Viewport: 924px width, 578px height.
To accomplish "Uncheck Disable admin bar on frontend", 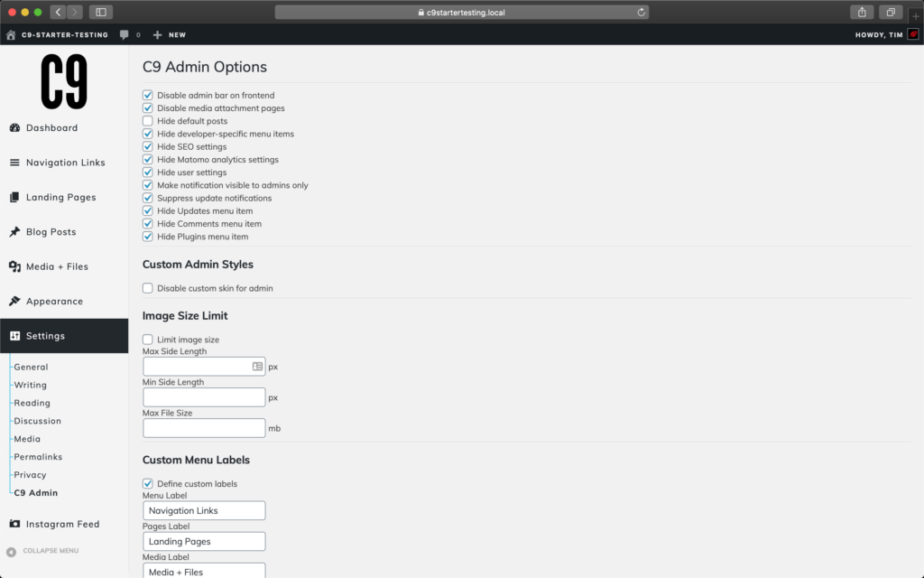I will tap(147, 95).
